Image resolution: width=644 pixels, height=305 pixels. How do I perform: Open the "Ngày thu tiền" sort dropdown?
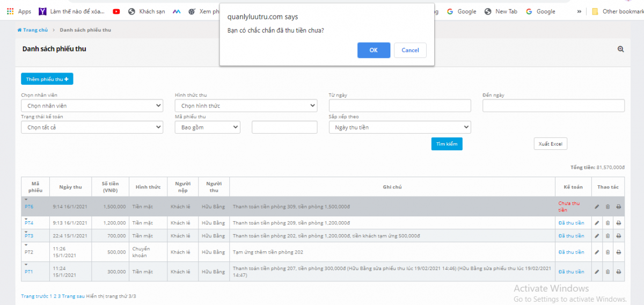point(399,127)
